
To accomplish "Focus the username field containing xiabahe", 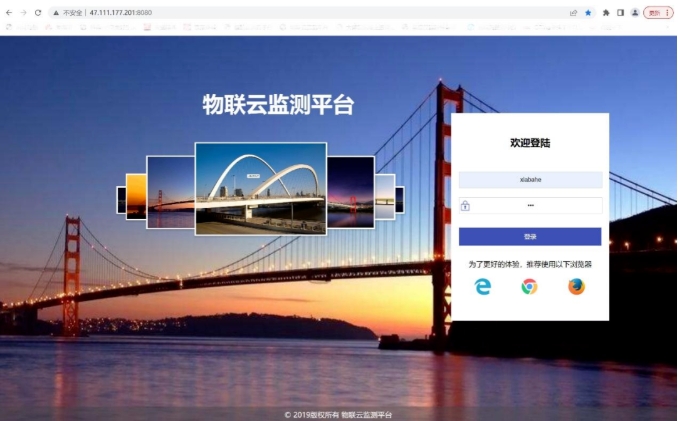I will (530, 180).
